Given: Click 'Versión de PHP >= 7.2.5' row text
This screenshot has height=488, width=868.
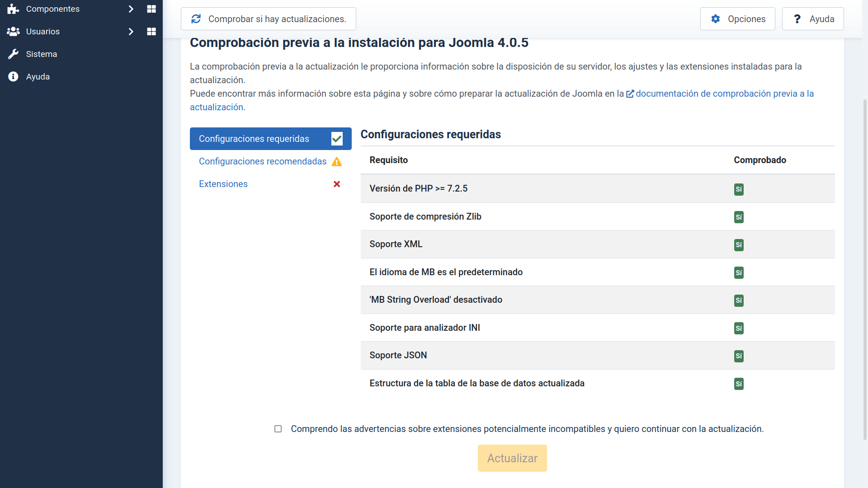Looking at the screenshot, I should click(419, 188).
